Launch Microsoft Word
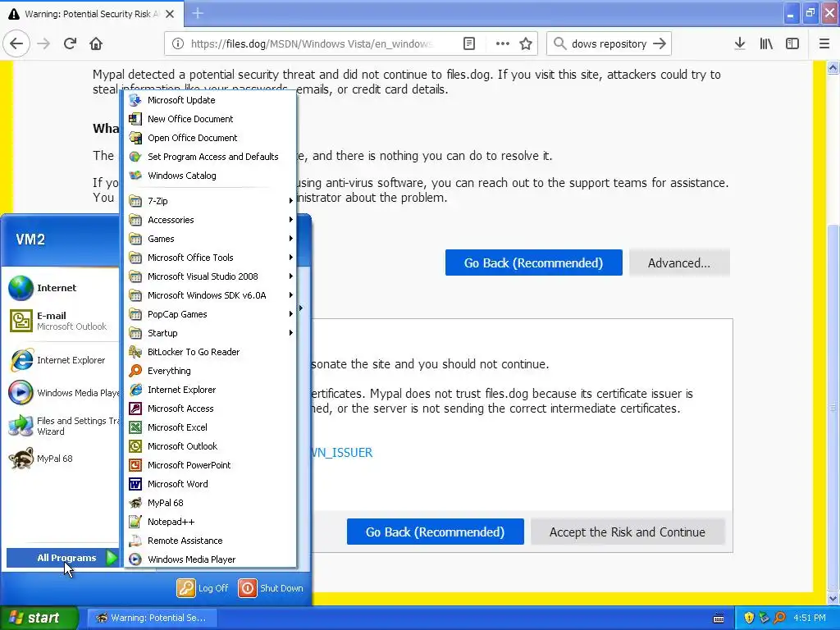This screenshot has width=840, height=630. [x=210, y=484]
